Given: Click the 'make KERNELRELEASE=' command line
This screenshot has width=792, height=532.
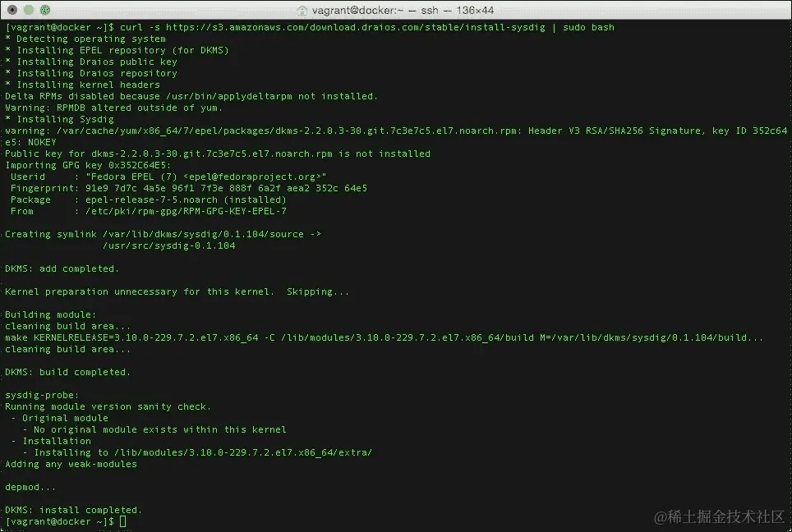Looking at the screenshot, I should pyautogui.click(x=384, y=337).
